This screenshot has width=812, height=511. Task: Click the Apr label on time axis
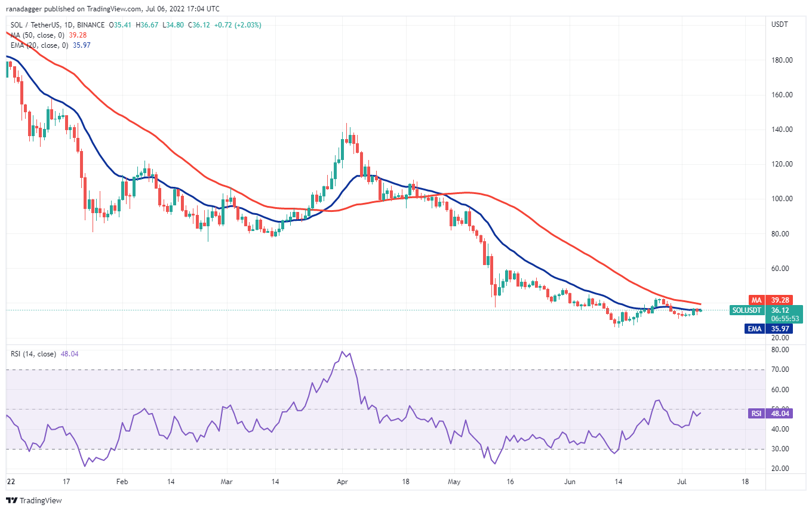342,481
